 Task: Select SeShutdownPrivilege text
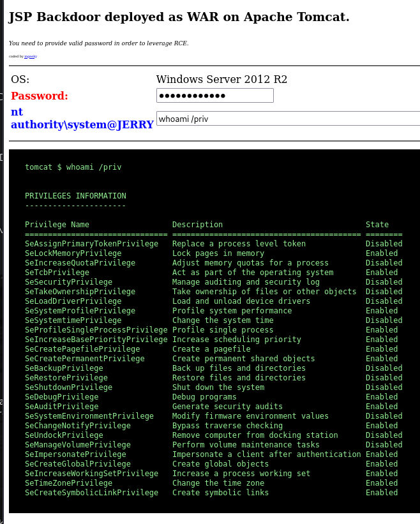pyautogui.click(x=68, y=387)
